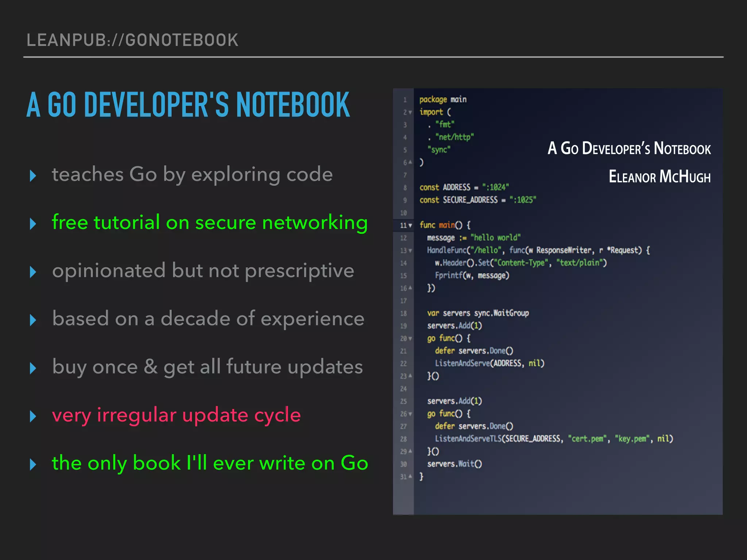The width and height of the screenshot is (747, 560).
Task: Click the blue arrow beside 'very irregular update cycle'
Action: [33, 416]
